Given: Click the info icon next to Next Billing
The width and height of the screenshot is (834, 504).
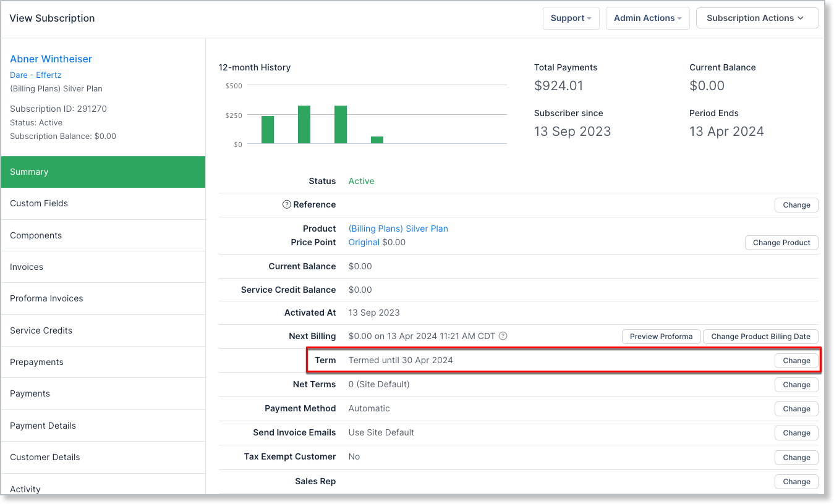Looking at the screenshot, I should tap(503, 337).
